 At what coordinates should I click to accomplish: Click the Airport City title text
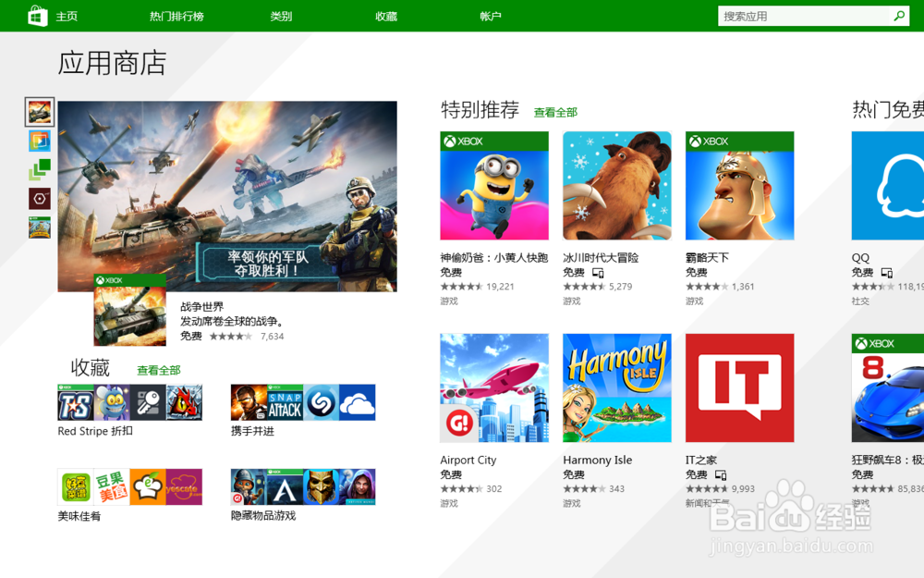(x=468, y=460)
